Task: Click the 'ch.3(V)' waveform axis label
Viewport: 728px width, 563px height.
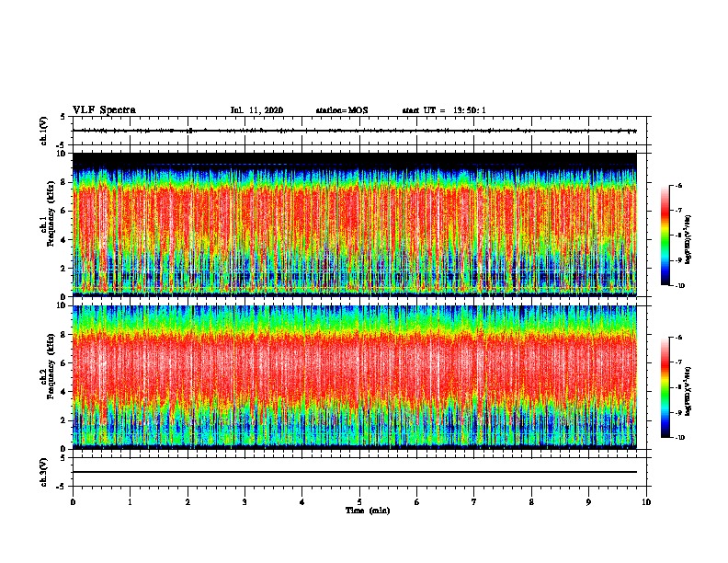Action: click(x=44, y=472)
